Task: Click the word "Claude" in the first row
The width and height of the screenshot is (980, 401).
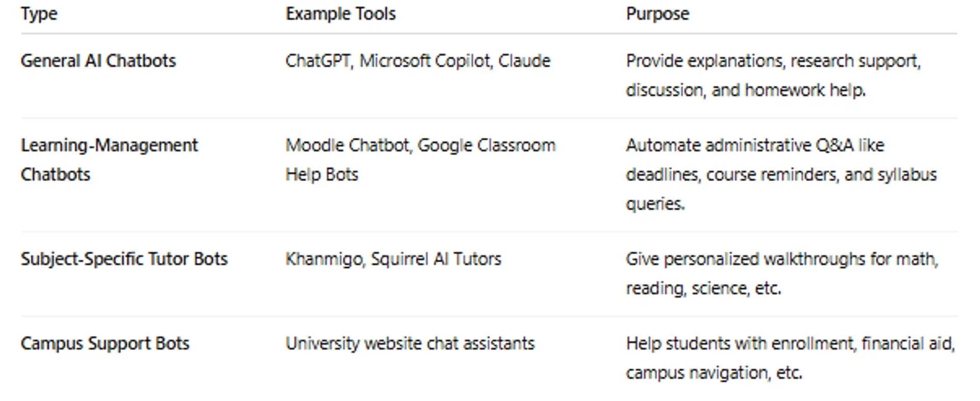Action: [524, 61]
